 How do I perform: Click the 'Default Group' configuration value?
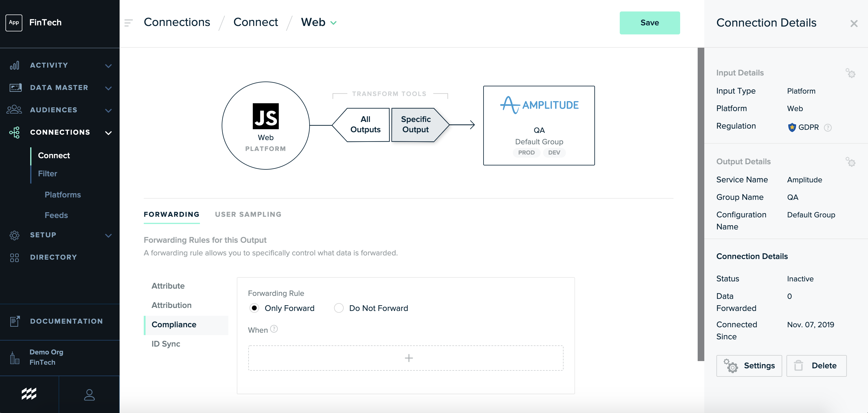[811, 215]
